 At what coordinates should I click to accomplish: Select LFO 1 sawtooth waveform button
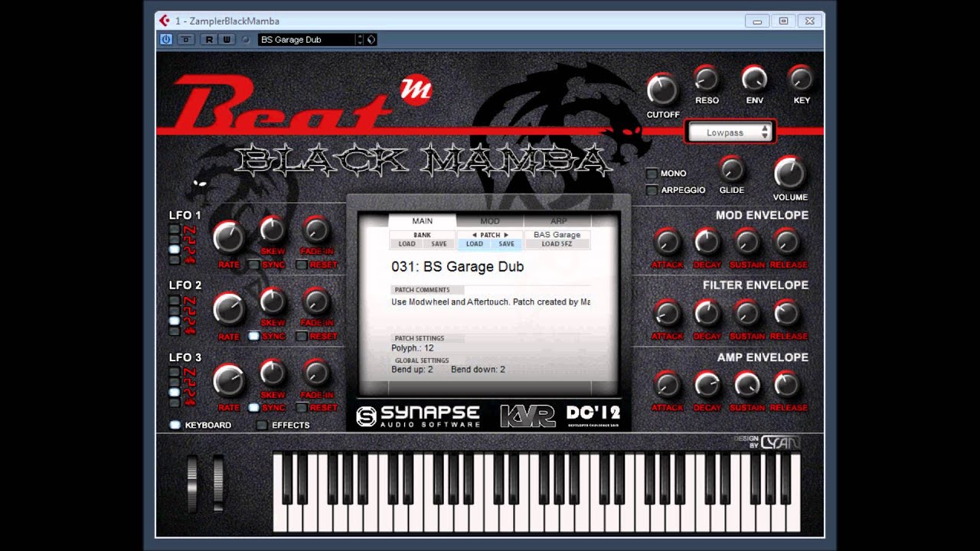[x=175, y=229]
